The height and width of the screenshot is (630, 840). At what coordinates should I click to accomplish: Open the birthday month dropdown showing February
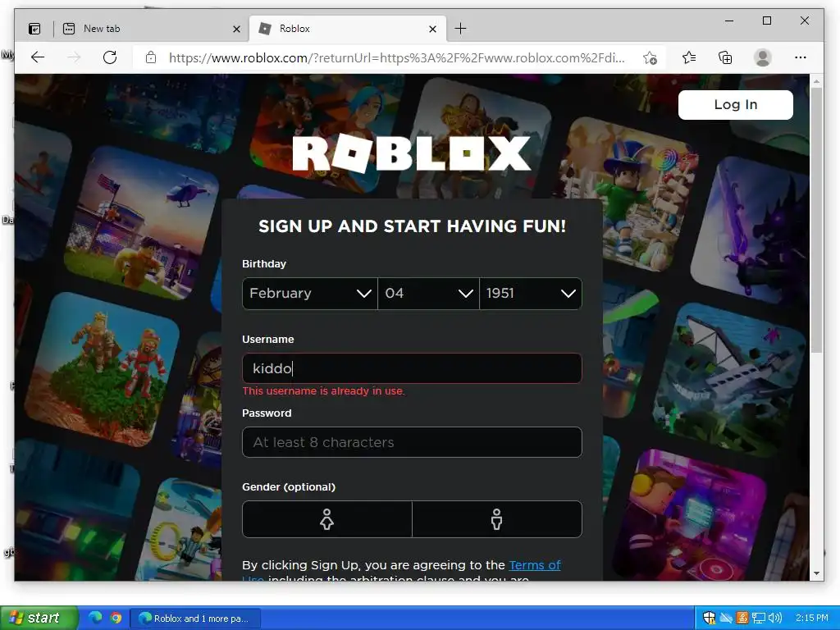pos(309,294)
